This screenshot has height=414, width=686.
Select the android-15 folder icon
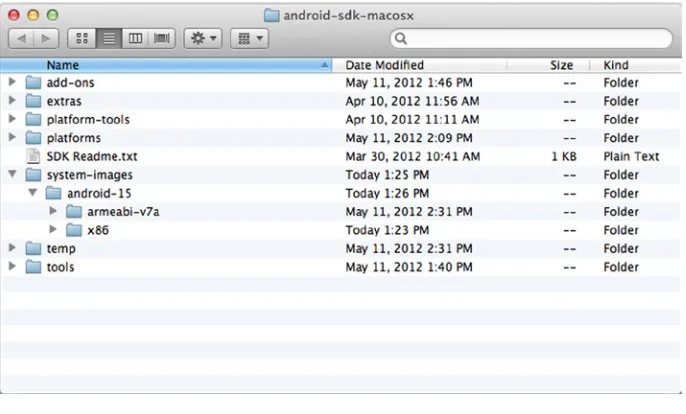click(53, 193)
